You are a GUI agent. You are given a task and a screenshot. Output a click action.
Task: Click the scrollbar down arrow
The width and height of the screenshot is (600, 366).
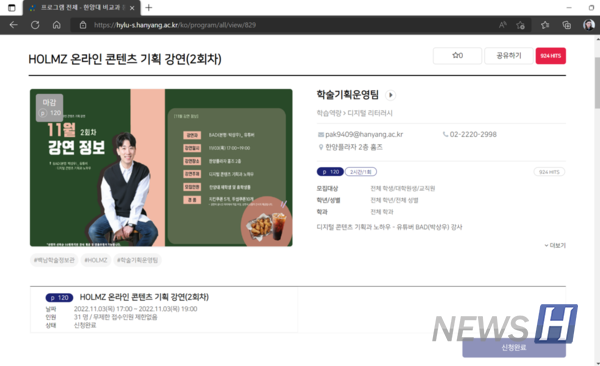coord(597,363)
